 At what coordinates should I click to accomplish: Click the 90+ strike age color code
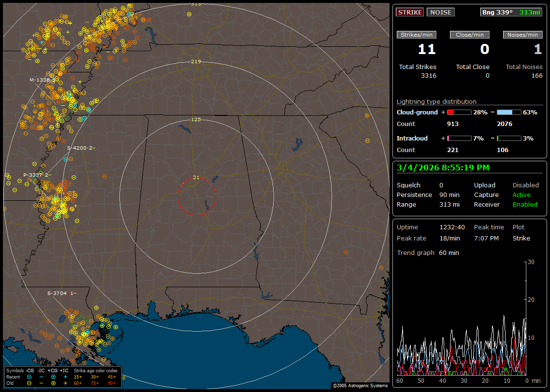112,383
